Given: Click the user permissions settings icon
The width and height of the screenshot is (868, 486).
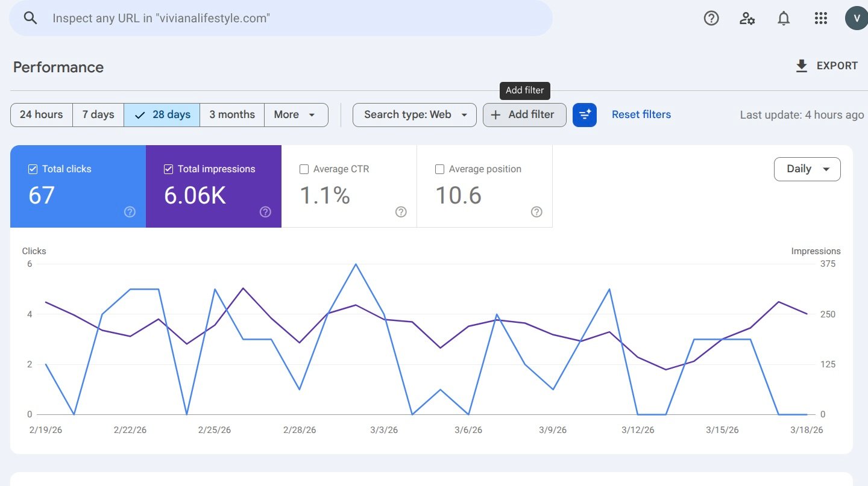Looking at the screenshot, I should coord(747,19).
